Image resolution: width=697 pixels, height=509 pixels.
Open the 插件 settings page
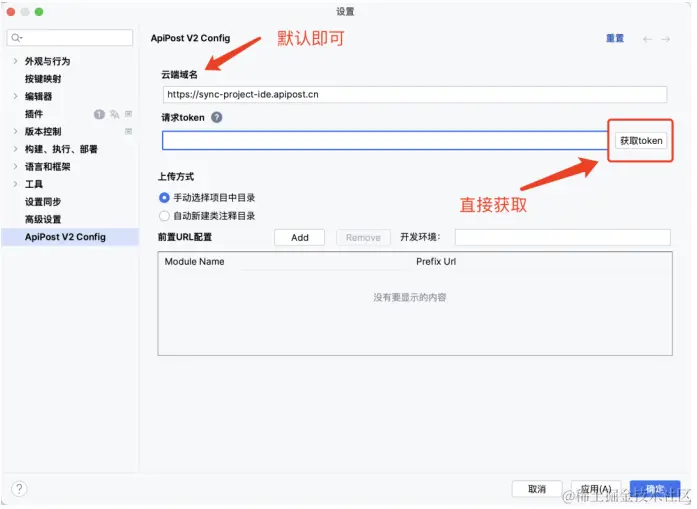(34, 115)
